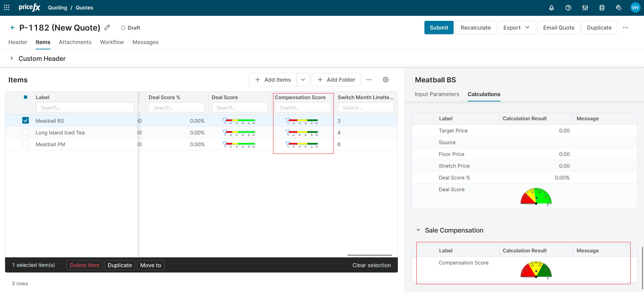
Task: Focus the Label column search field
Action: (85, 108)
